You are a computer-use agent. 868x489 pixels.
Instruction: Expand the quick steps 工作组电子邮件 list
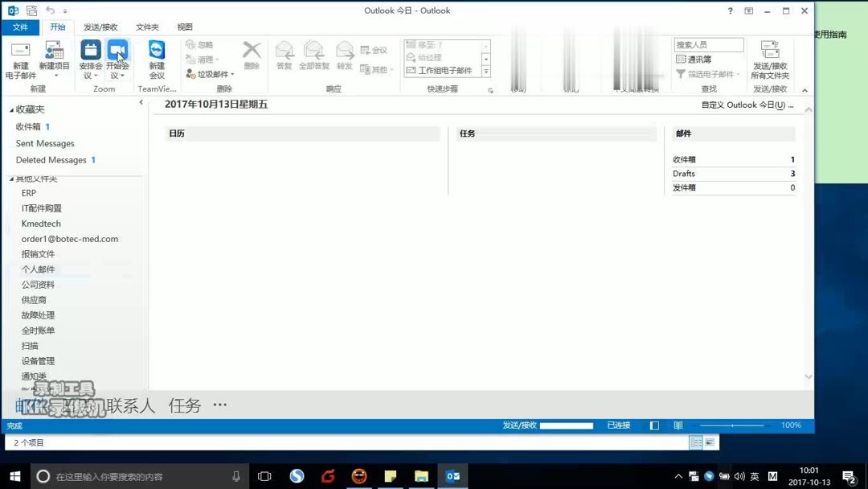[x=485, y=71]
